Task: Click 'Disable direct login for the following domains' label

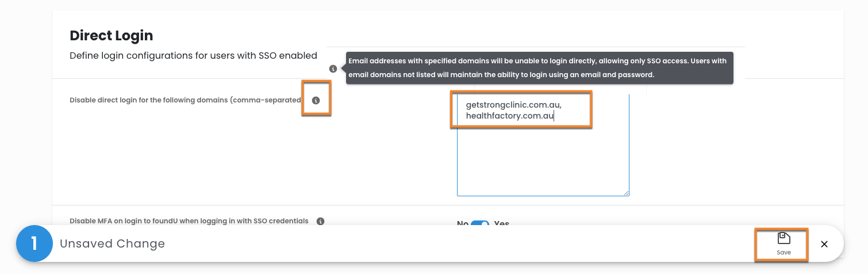Action: tap(185, 100)
